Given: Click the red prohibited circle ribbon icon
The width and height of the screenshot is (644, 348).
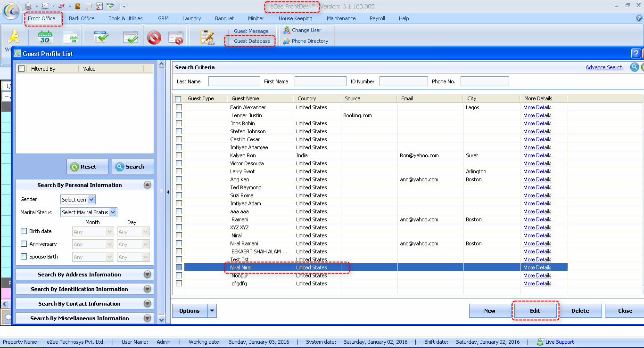Looking at the screenshot, I should 154,38.
